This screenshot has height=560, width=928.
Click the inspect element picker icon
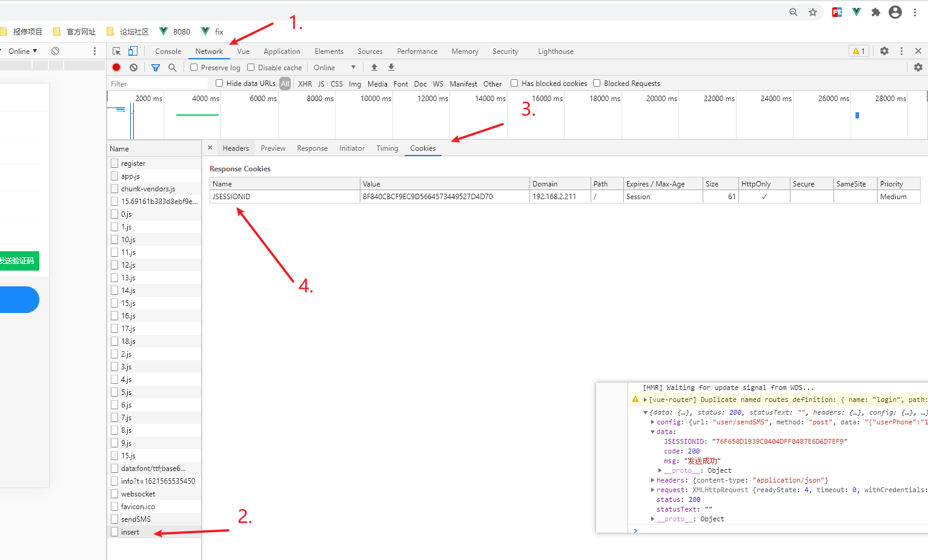point(117,51)
